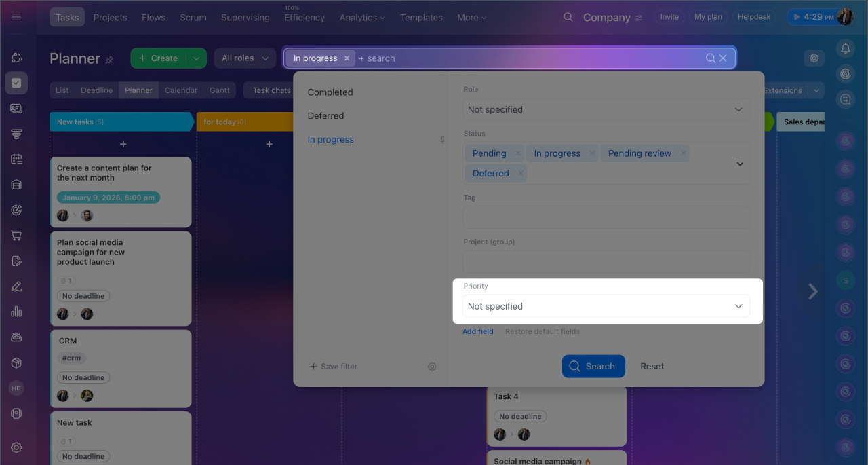Open the All roles dropdown
This screenshot has width=868, height=465.
point(245,58)
